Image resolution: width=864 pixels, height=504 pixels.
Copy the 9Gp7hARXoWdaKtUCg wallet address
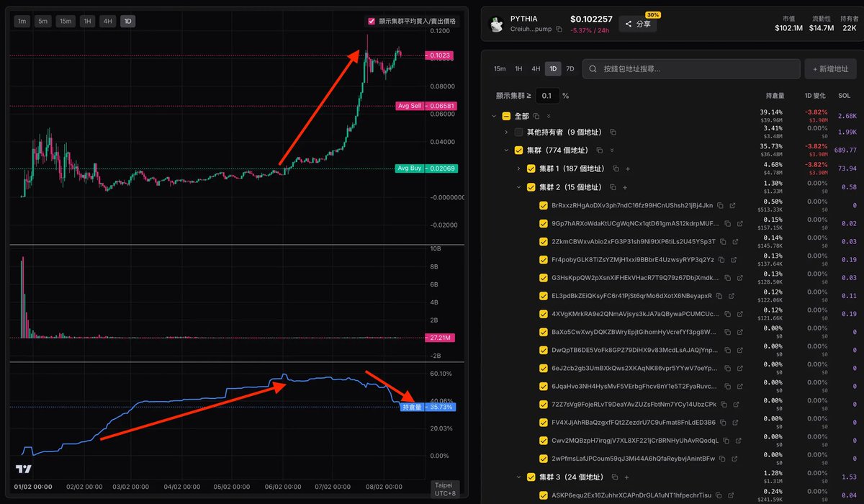coord(726,223)
